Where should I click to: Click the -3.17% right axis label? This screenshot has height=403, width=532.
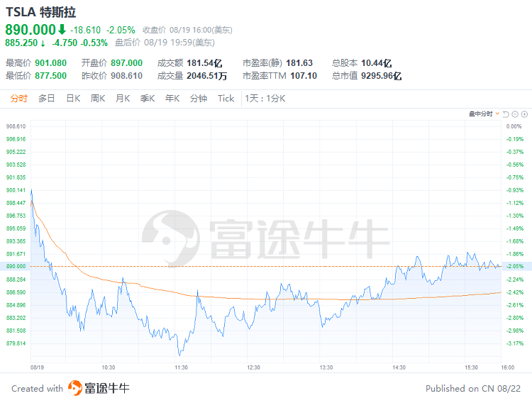(515, 343)
